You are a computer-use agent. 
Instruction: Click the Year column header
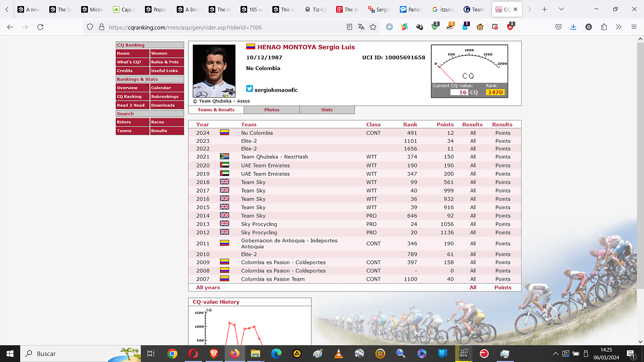coord(202,124)
